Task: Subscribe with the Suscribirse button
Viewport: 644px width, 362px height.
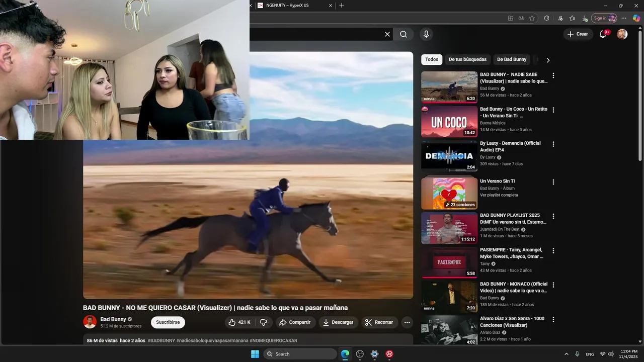Action: (x=168, y=322)
